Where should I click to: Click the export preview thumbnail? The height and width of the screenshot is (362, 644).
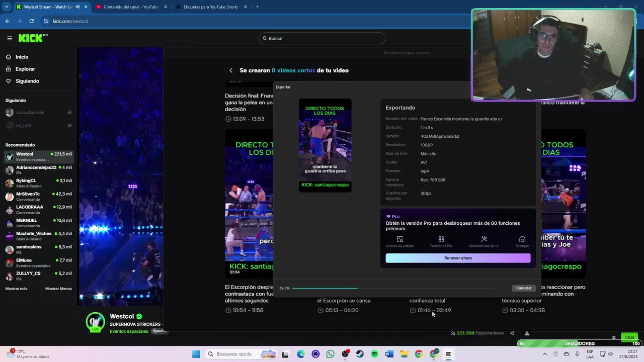tap(325, 145)
